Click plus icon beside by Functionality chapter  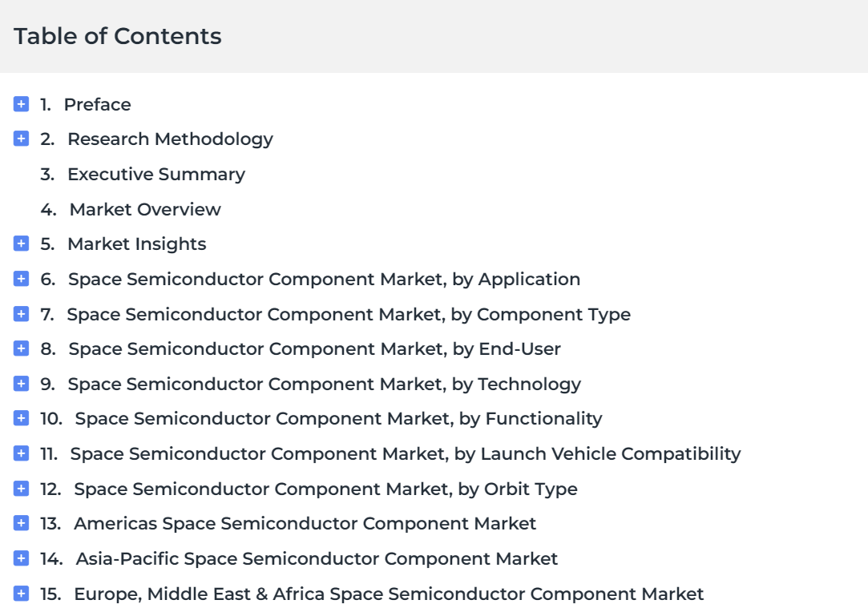21,418
